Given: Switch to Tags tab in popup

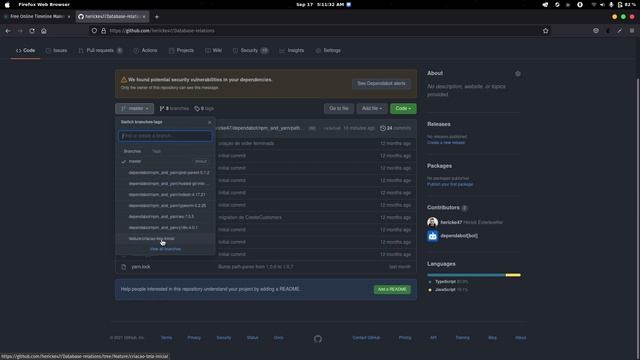Looking at the screenshot, I should (x=156, y=151).
